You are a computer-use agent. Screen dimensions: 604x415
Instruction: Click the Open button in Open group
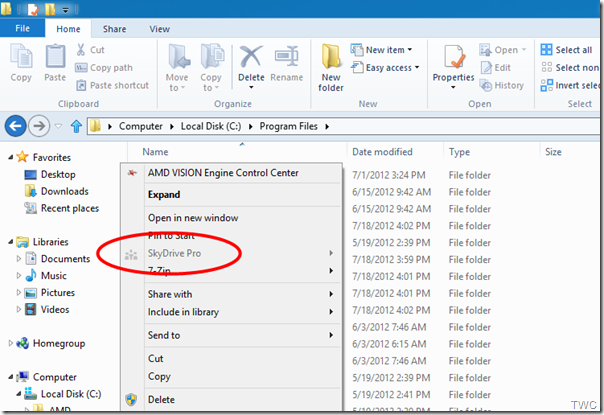point(502,50)
